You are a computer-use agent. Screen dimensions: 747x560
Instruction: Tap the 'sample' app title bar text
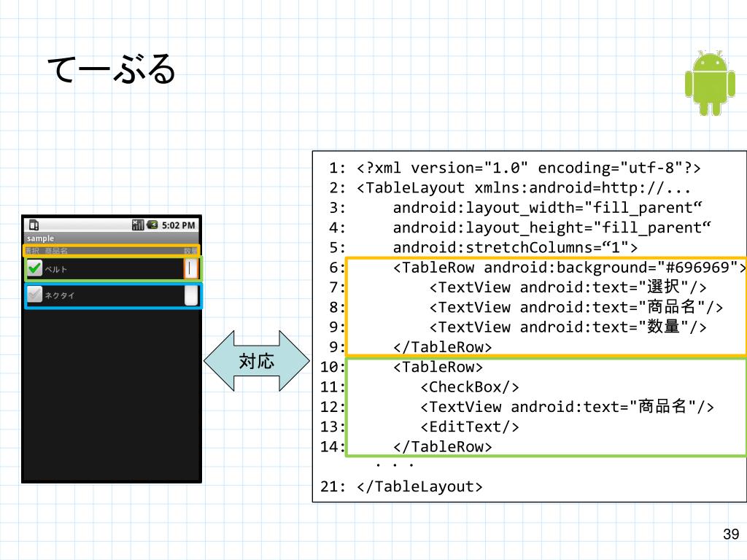[40, 238]
